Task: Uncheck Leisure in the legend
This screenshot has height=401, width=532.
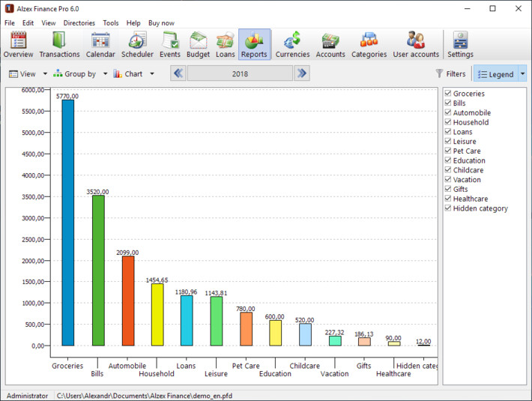Action: tap(448, 141)
